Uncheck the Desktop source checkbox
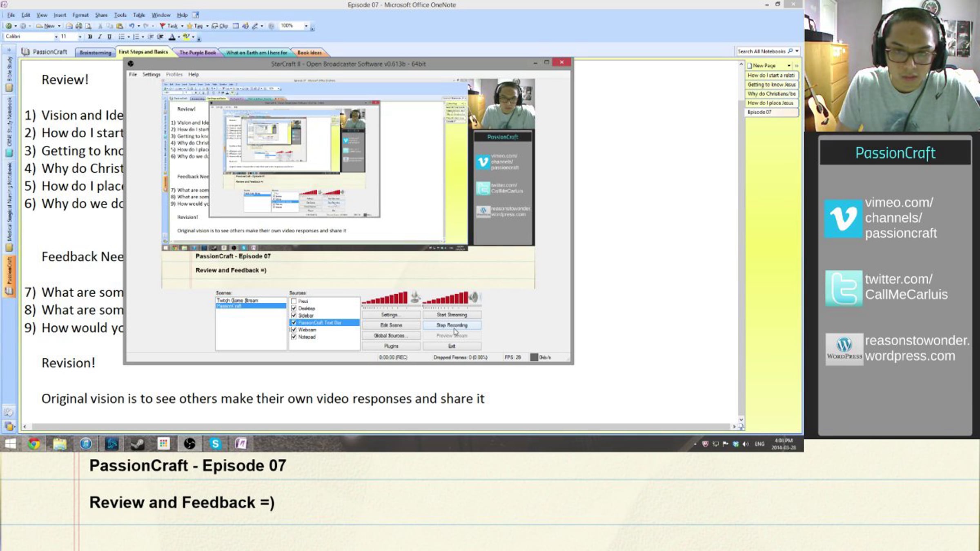 pos(294,309)
